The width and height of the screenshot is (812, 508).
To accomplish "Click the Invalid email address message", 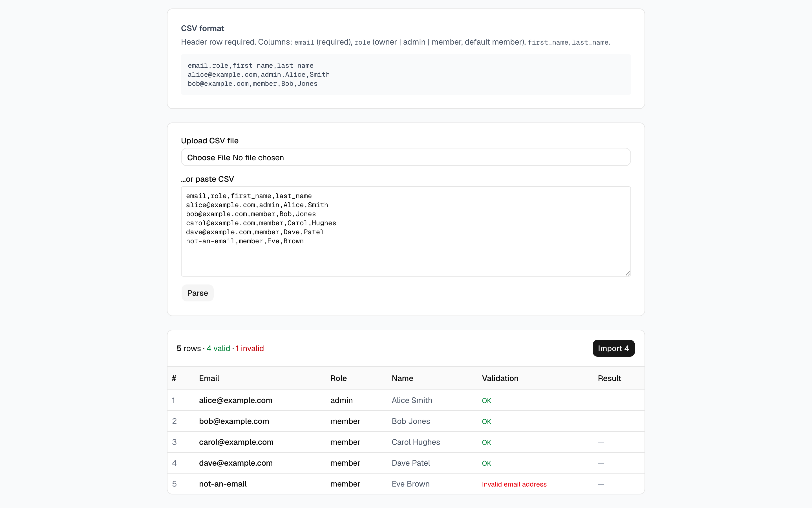I will (514, 484).
